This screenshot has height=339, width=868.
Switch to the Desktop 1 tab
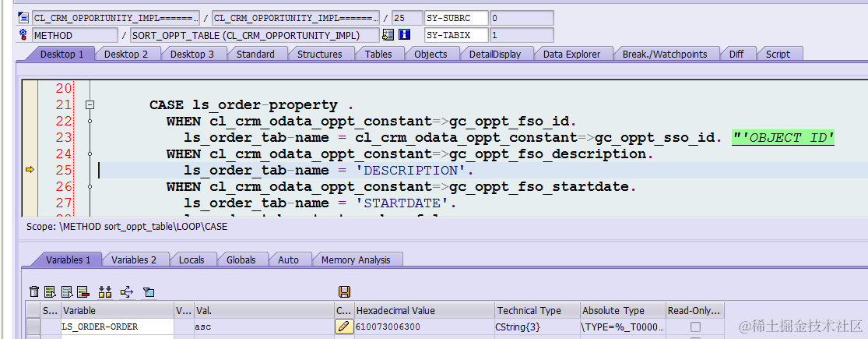(61, 54)
